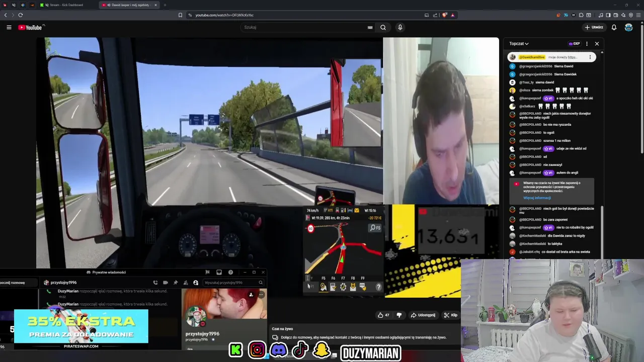Click the @Dawidkamilllive pinned chat username

point(532,57)
